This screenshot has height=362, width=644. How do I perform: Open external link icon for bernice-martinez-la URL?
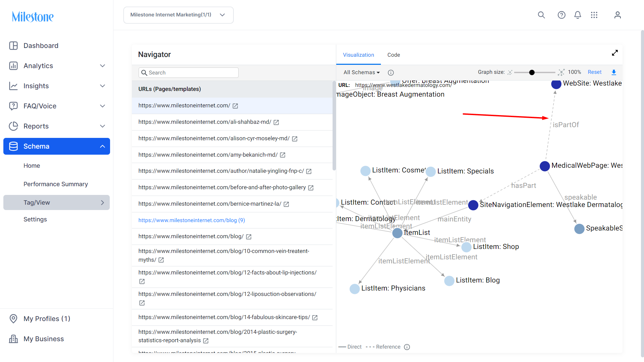(286, 204)
